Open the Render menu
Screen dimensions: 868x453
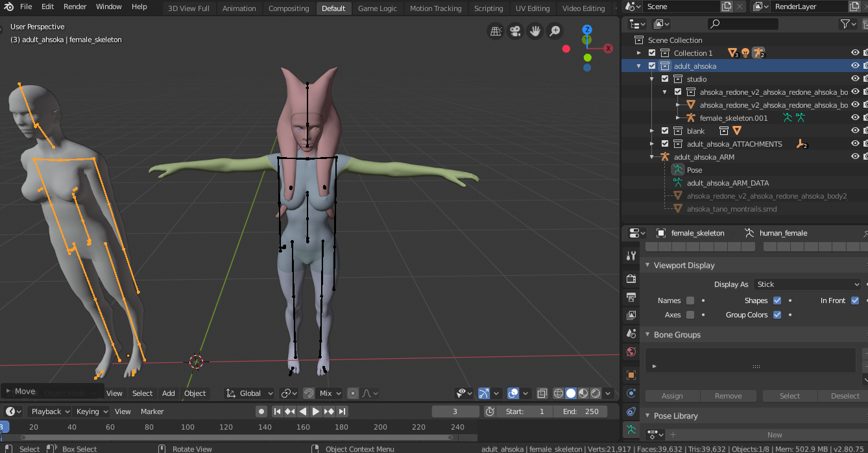[x=75, y=6]
